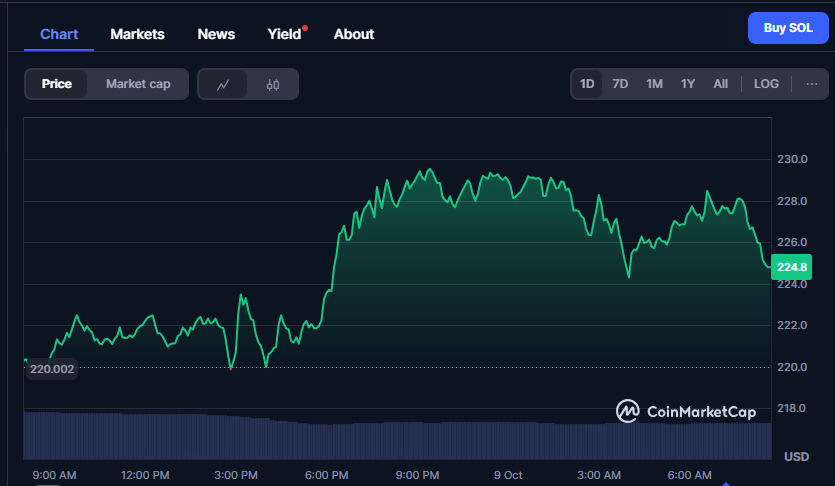Screen dimensions: 835x486
Task: Toggle the Price view
Action: (57, 84)
